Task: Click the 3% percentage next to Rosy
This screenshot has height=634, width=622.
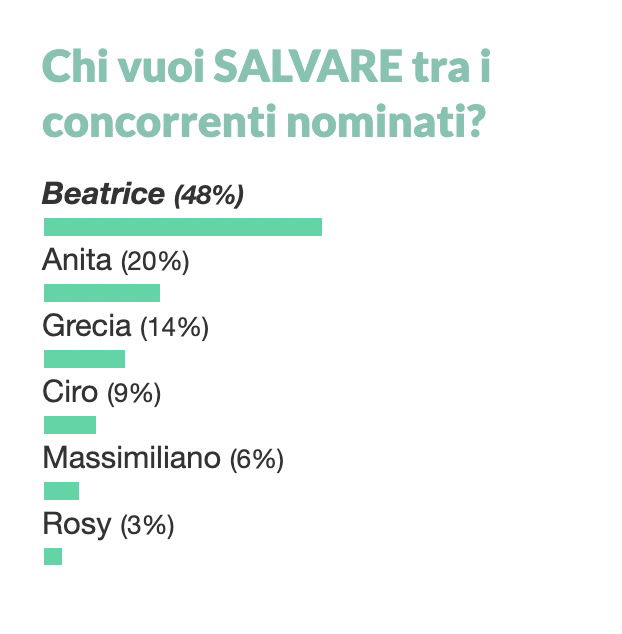Action: [147, 526]
